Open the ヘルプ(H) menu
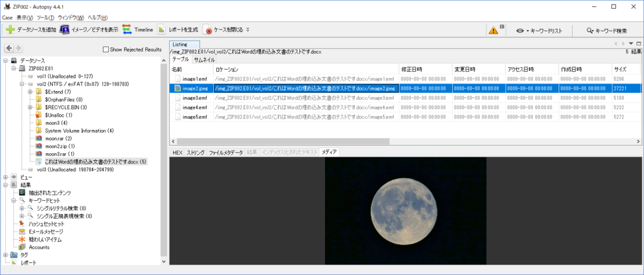The height and width of the screenshot is (275, 644). coord(97,18)
